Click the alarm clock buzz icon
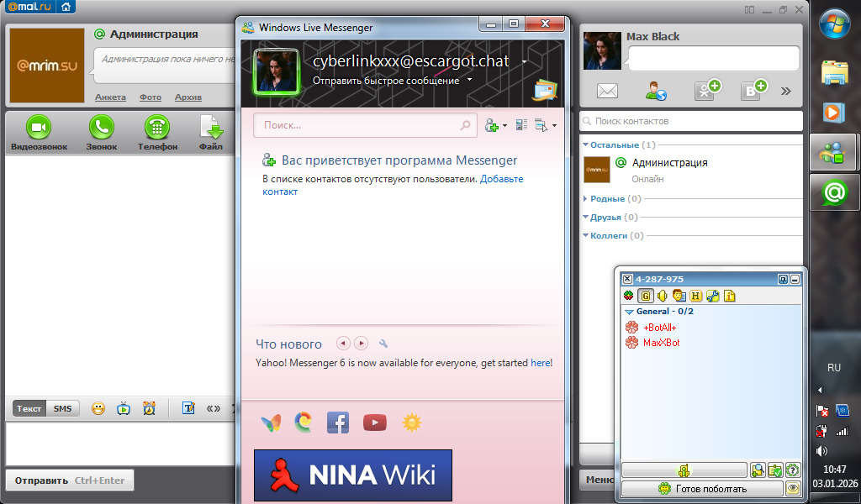 click(x=149, y=408)
